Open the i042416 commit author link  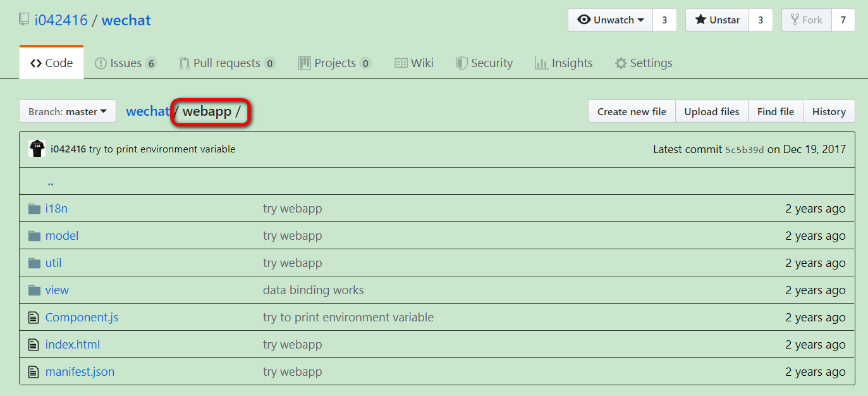[x=68, y=149]
